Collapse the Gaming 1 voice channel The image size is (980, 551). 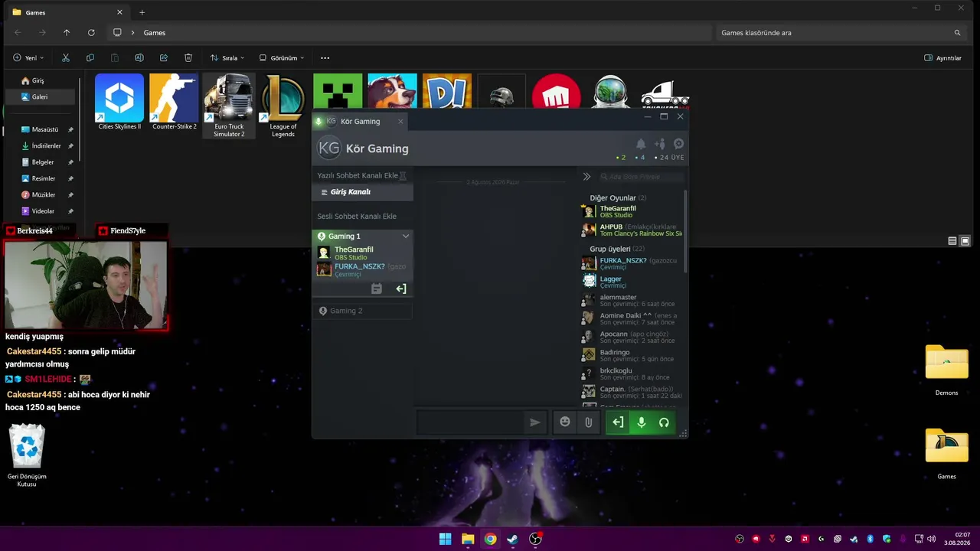(x=406, y=236)
